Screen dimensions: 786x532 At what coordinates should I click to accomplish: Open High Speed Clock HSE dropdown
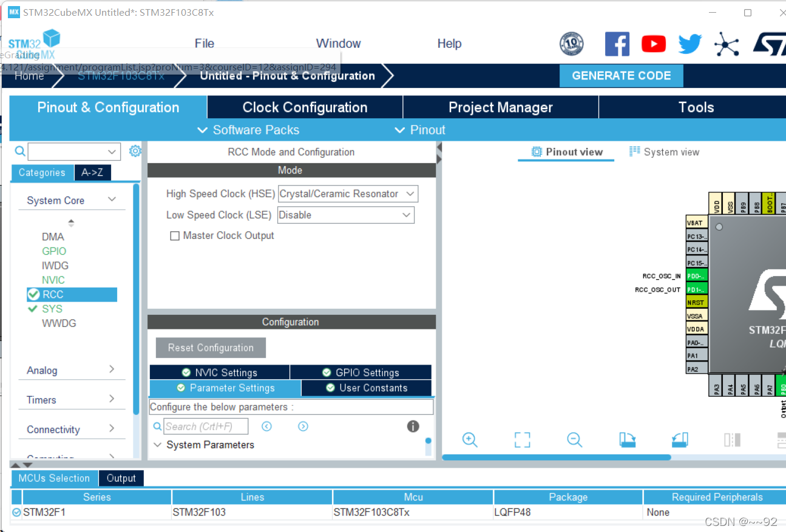click(348, 194)
